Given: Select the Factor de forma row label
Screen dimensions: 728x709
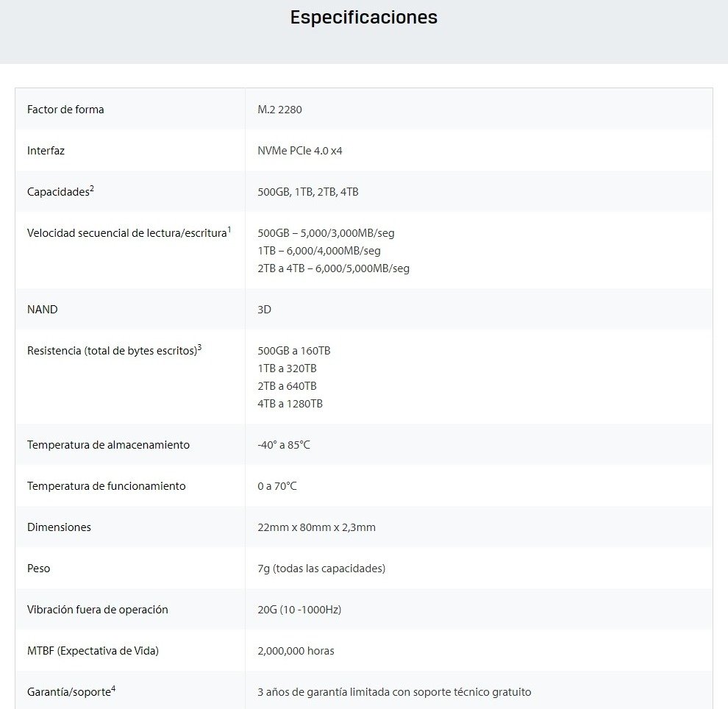Looking at the screenshot, I should click(65, 110).
